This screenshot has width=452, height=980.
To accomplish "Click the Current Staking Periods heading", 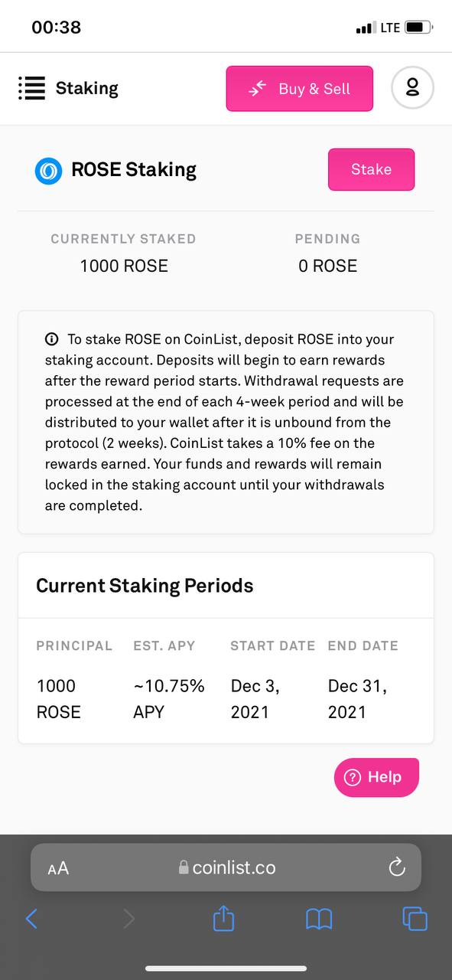I will 145,586.
